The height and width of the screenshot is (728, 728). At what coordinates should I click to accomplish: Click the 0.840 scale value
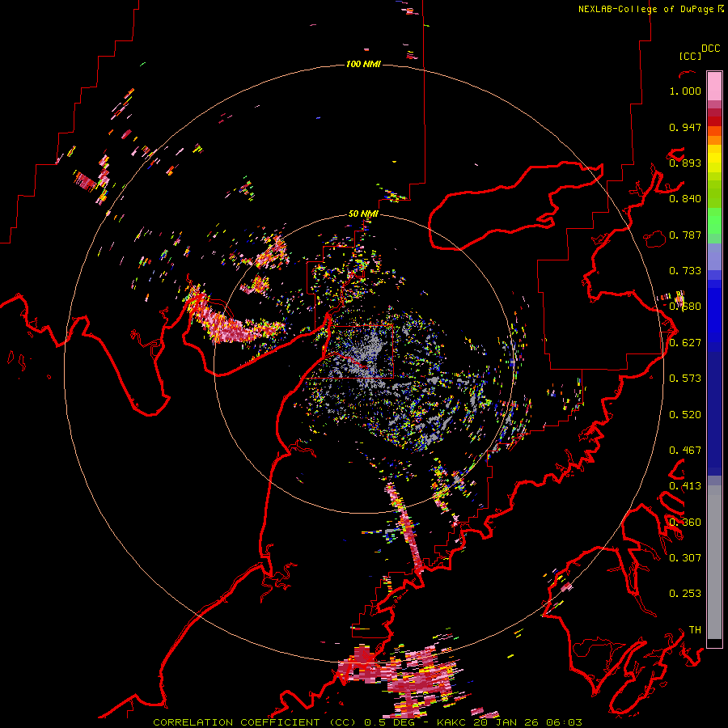tap(685, 199)
